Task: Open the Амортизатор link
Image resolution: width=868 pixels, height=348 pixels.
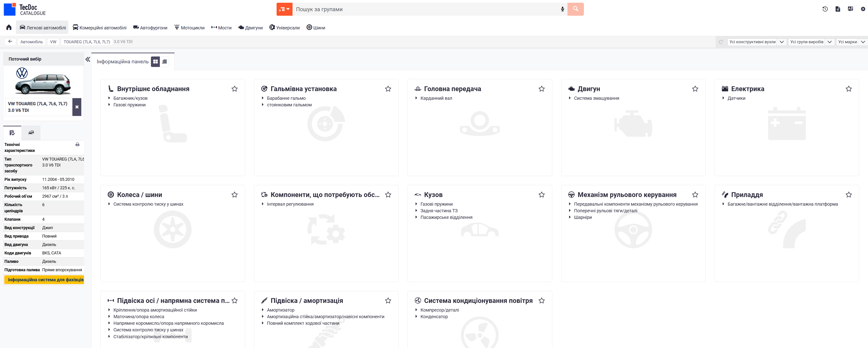Action: [x=280, y=310]
